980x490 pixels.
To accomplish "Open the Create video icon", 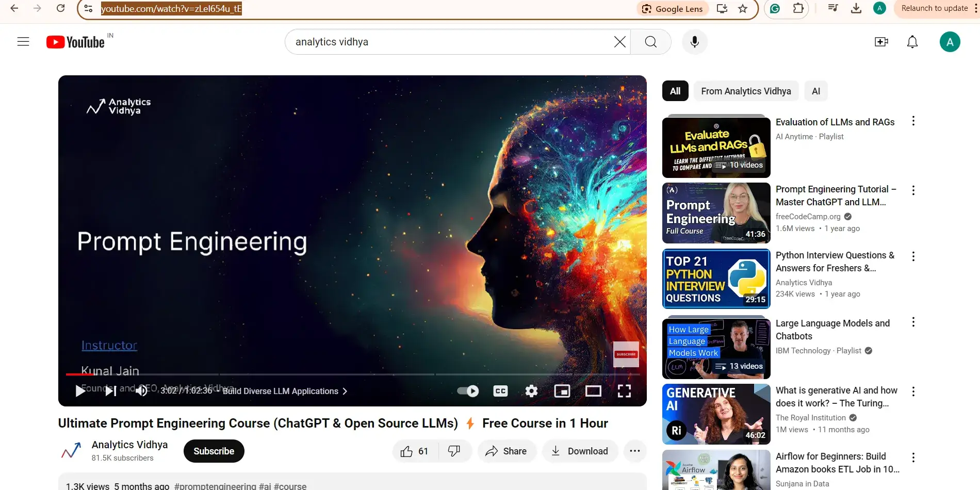I will [x=881, y=42].
